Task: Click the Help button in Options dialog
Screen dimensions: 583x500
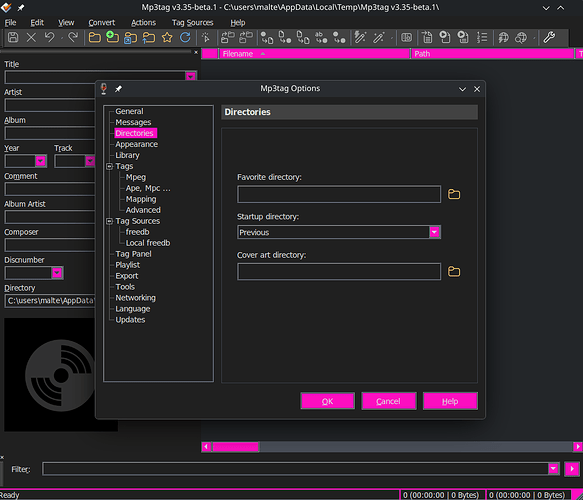Action: [450, 401]
